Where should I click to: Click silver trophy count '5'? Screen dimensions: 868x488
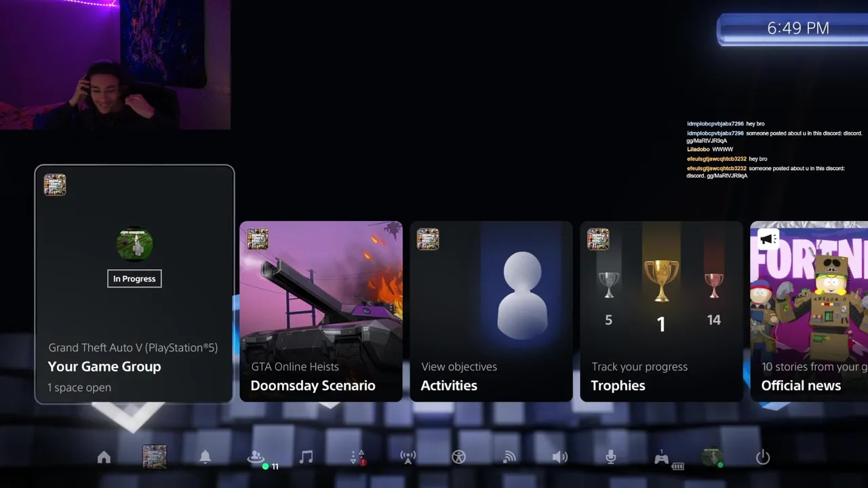pos(608,320)
